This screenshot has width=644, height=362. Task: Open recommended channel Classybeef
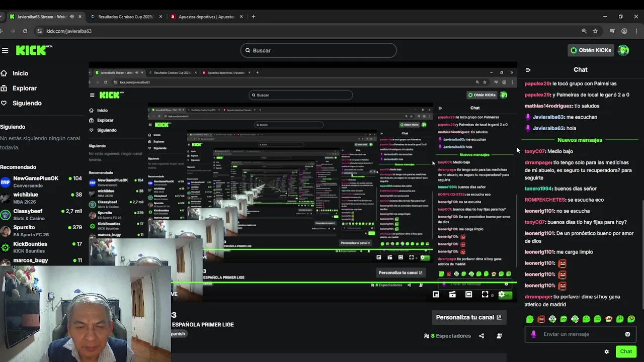(x=41, y=215)
